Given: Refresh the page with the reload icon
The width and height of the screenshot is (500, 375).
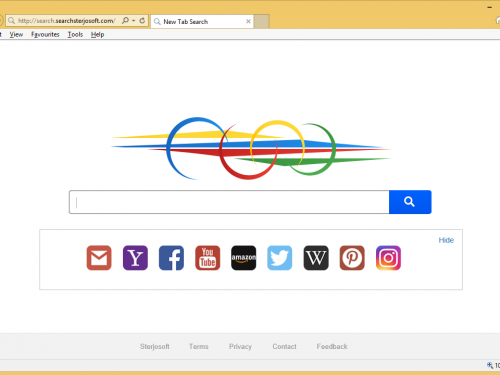Looking at the screenshot, I should (x=142, y=21).
